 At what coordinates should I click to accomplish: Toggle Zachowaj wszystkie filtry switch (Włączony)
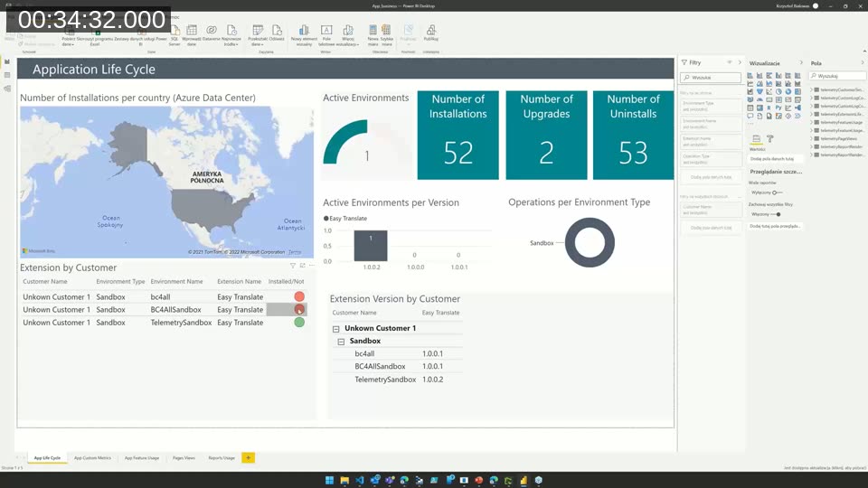pyautogui.click(x=776, y=214)
